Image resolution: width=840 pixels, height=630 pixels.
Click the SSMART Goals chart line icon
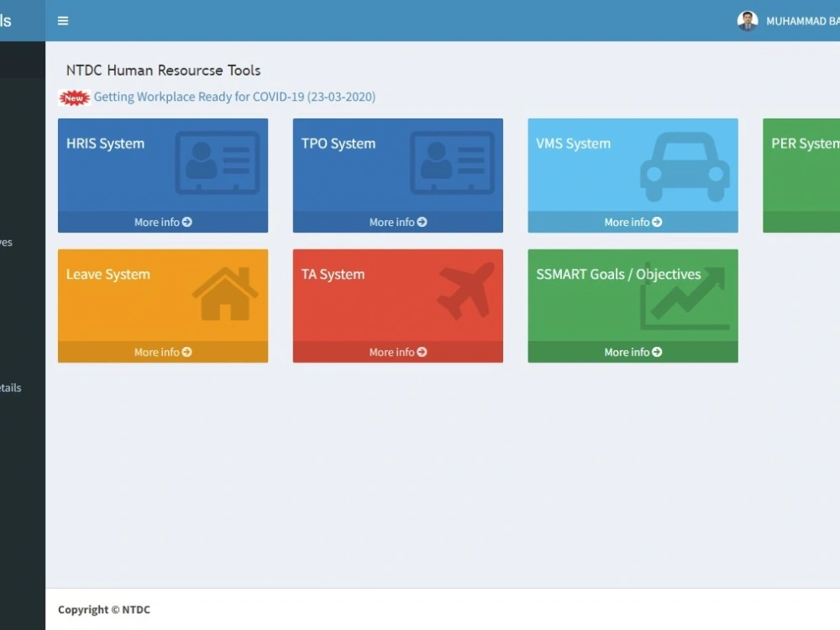point(685,297)
